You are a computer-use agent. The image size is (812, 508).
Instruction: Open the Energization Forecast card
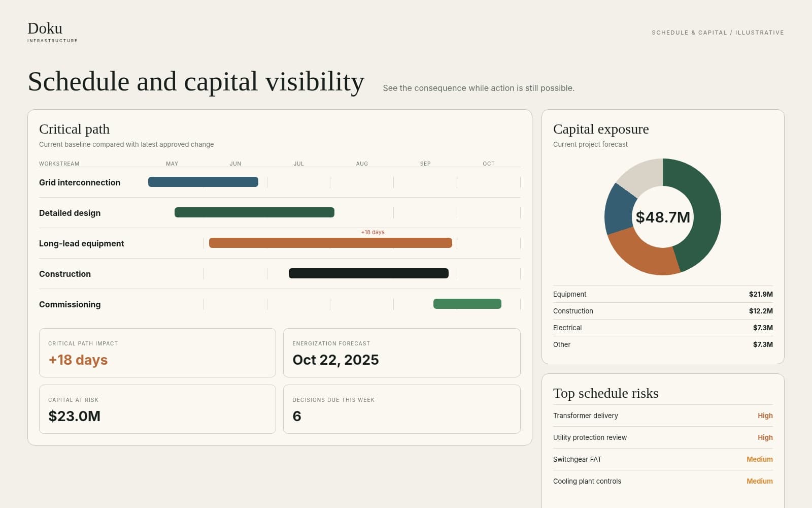(402, 353)
